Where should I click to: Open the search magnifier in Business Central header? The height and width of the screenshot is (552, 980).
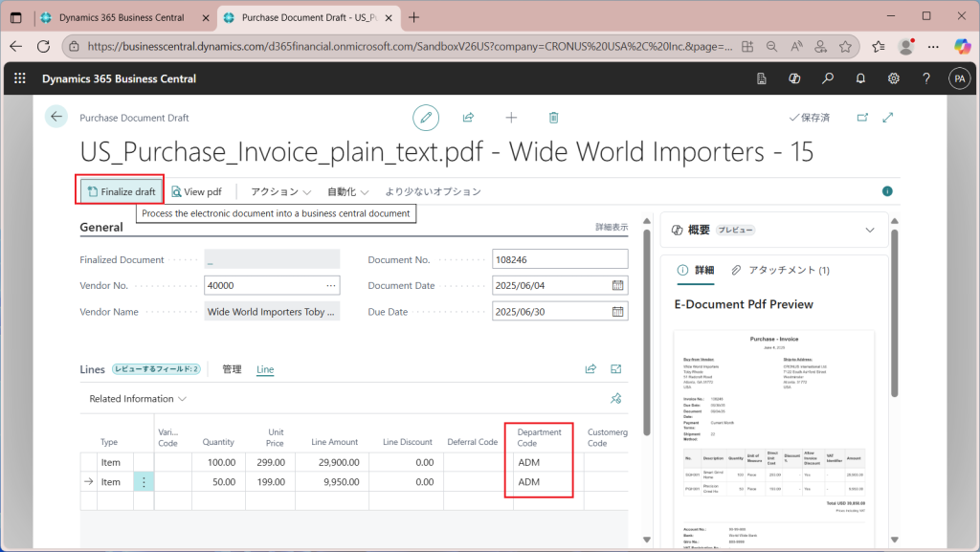point(828,78)
